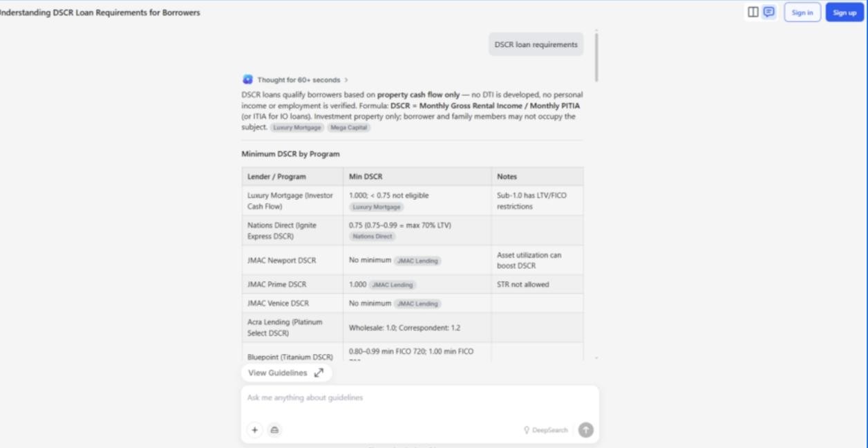Click the 'Lender / Program' column header

pyautogui.click(x=292, y=176)
